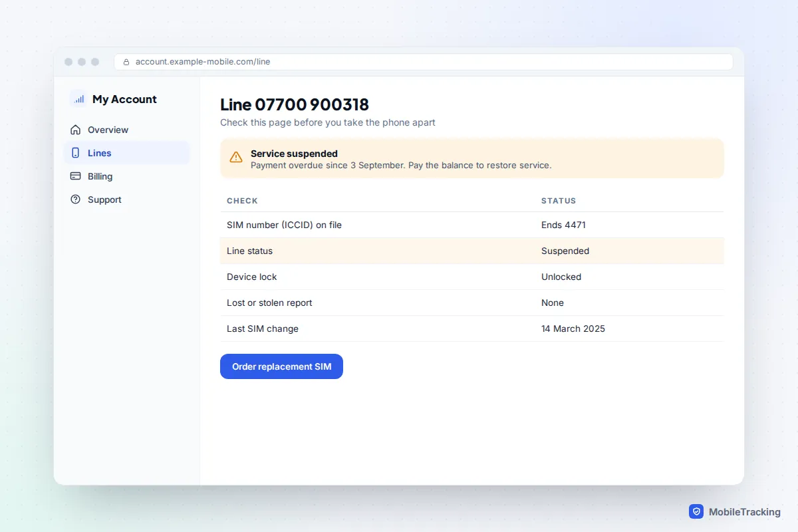Go to the Billing section
This screenshot has width=798, height=532.
(x=127, y=176)
